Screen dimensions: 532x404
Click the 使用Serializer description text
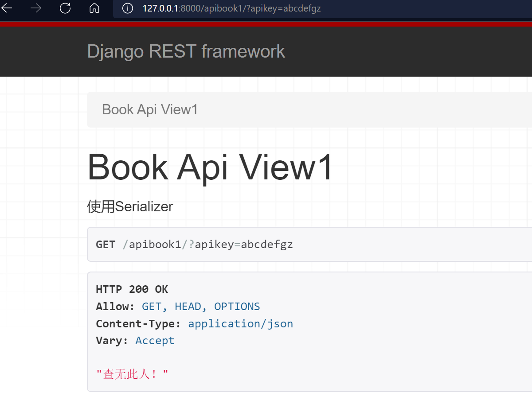point(130,206)
